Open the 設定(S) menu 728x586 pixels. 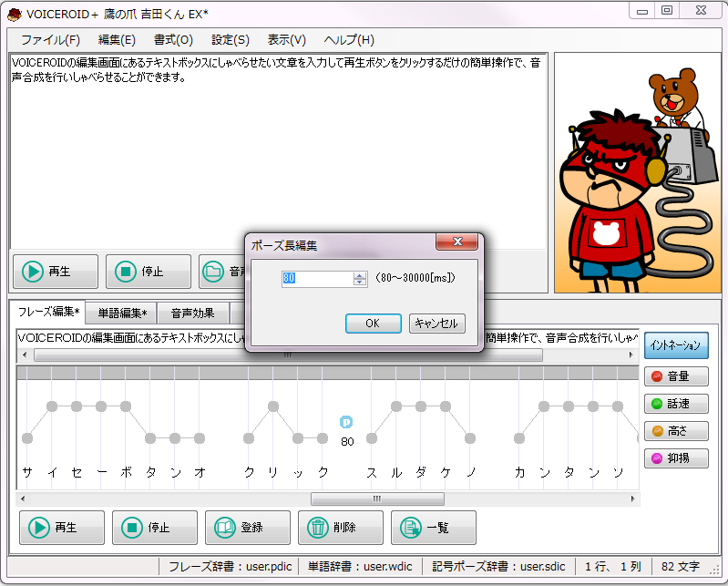click(x=231, y=40)
